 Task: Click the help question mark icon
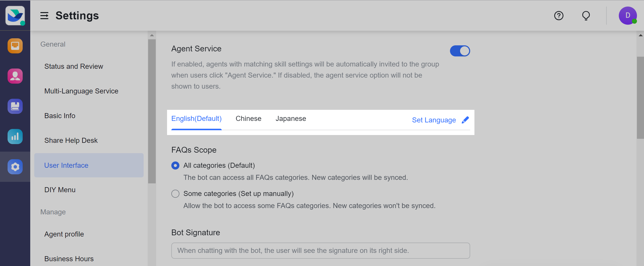coord(559,16)
